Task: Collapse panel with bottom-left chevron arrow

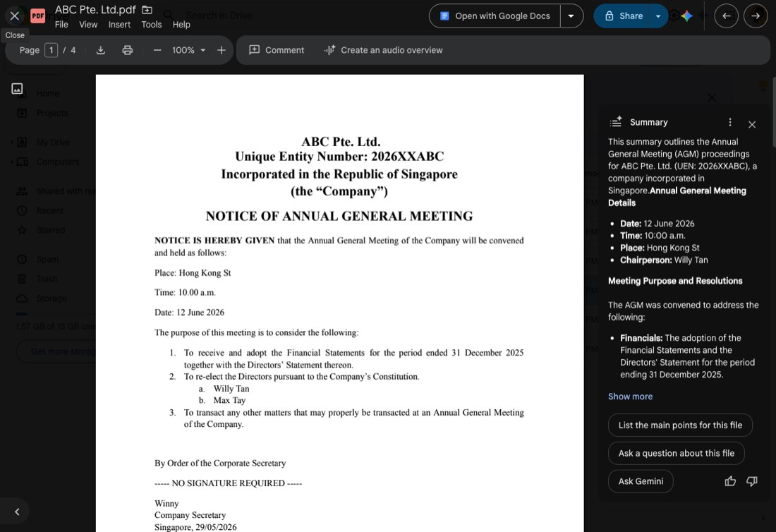Action: tap(17, 512)
